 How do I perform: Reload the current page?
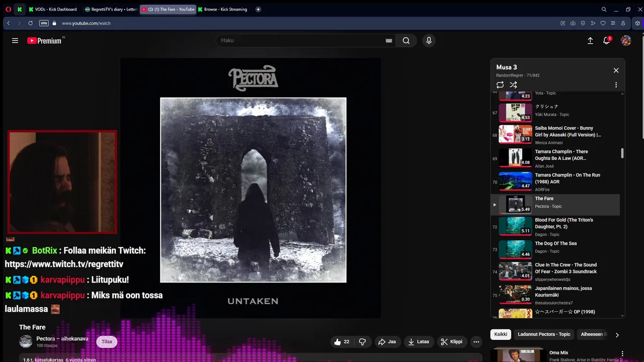point(31,23)
